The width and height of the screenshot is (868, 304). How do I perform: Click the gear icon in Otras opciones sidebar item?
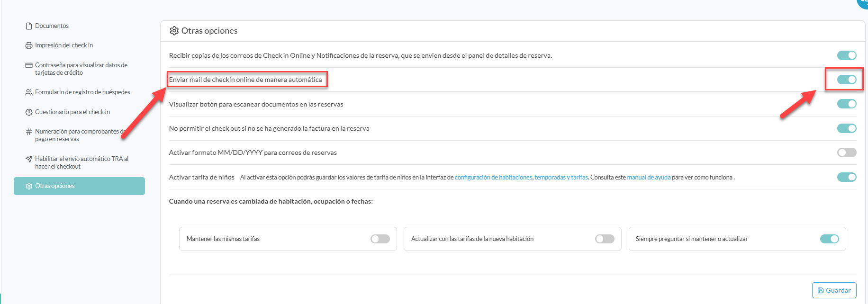pos(29,186)
